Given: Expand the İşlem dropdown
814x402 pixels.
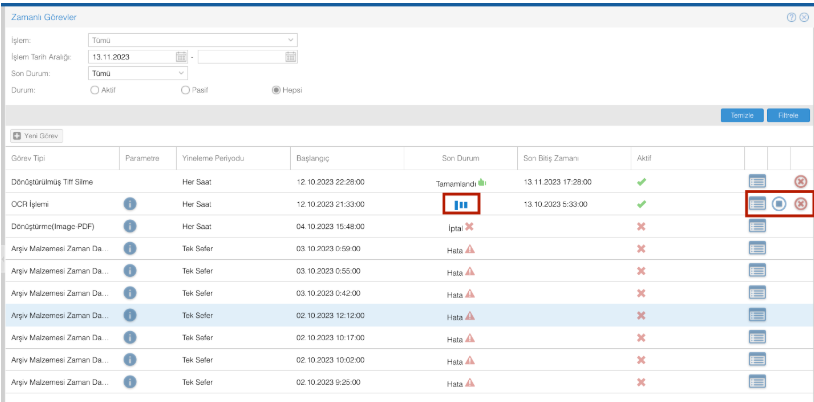Looking at the screenshot, I should 291,40.
